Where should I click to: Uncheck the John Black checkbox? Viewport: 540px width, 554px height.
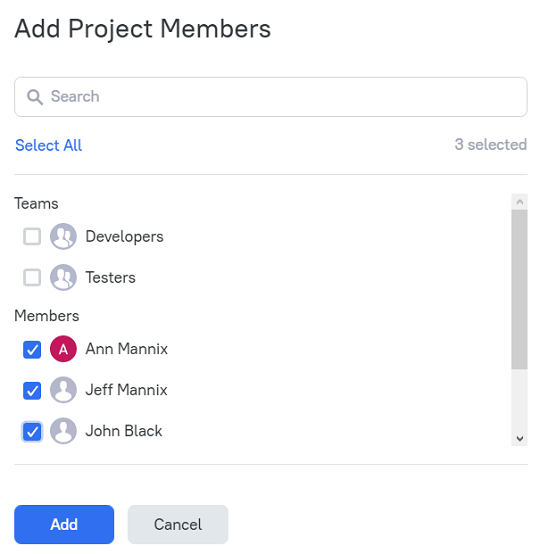coord(32,431)
